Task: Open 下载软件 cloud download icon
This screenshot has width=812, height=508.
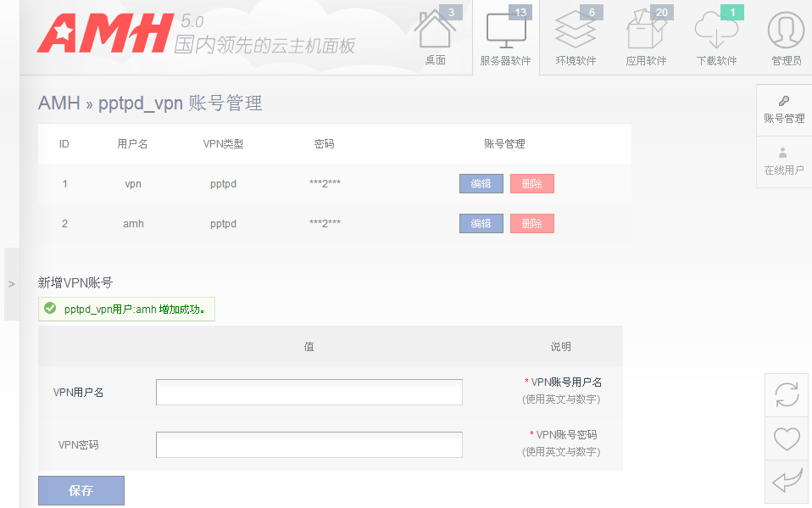Action: tap(716, 36)
